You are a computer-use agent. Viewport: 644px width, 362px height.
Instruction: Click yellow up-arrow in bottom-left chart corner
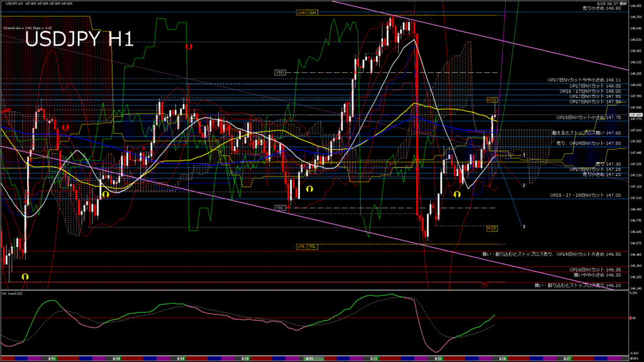point(25,277)
